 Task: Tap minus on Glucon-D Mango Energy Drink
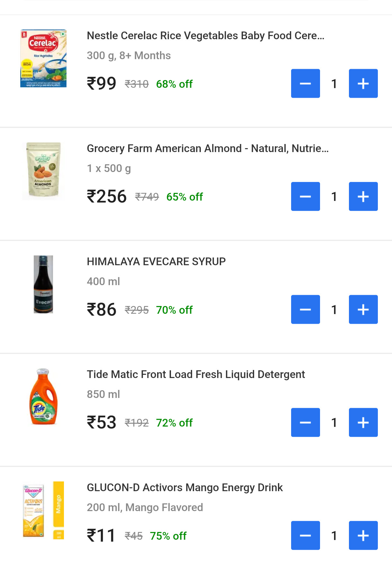point(305,535)
